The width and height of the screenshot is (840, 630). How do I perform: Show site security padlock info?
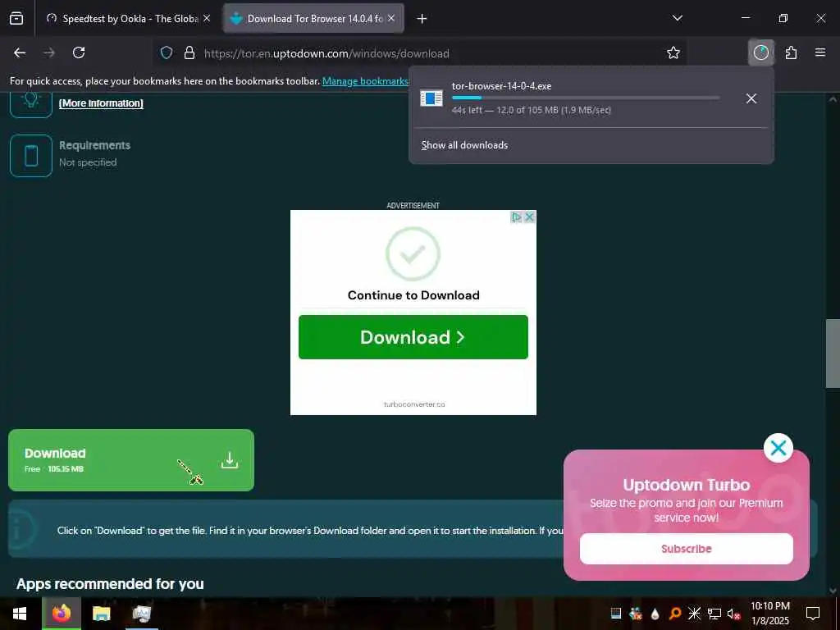[189, 52]
